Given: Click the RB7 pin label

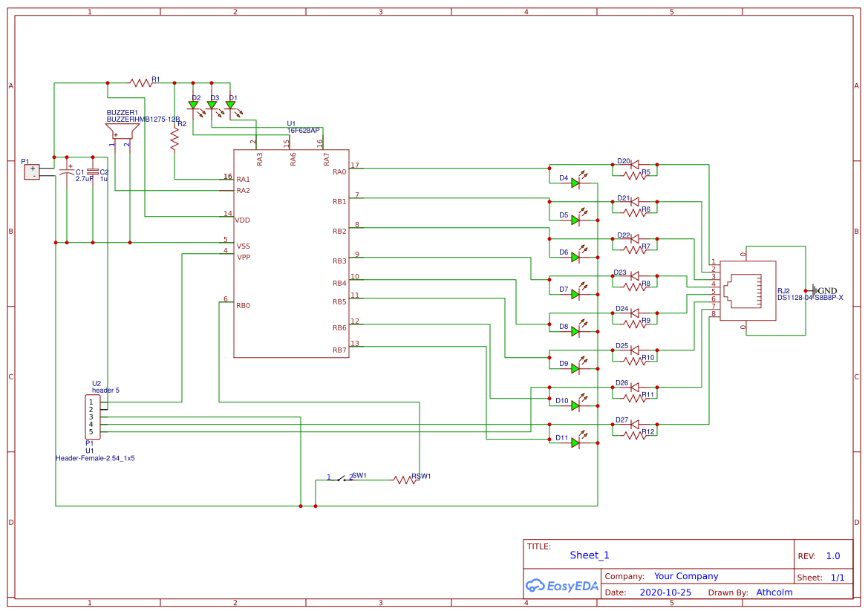Looking at the screenshot, I should pyautogui.click(x=339, y=350).
